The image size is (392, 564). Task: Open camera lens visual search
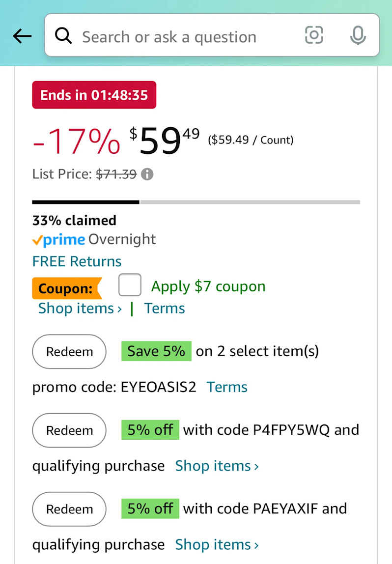[314, 35]
